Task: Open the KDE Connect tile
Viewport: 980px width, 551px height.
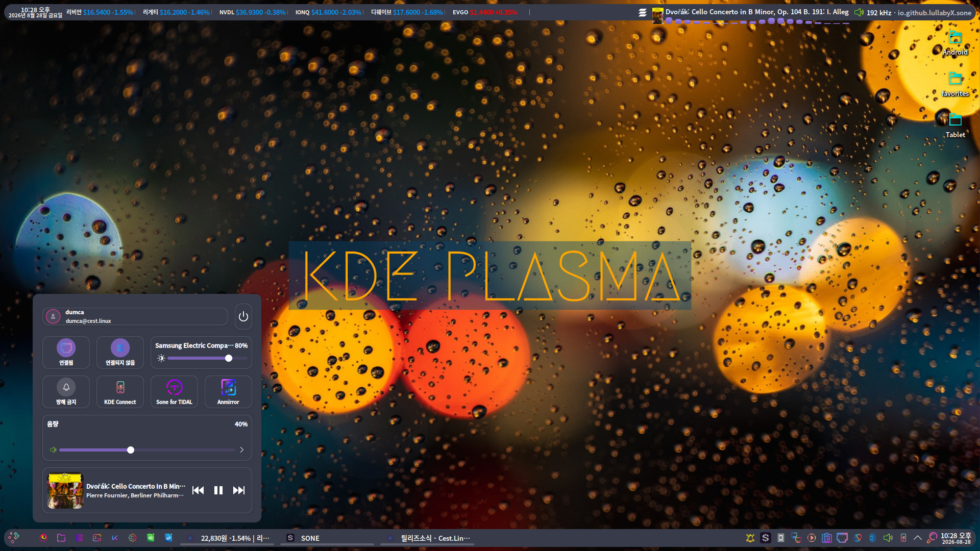Action: coord(120,392)
